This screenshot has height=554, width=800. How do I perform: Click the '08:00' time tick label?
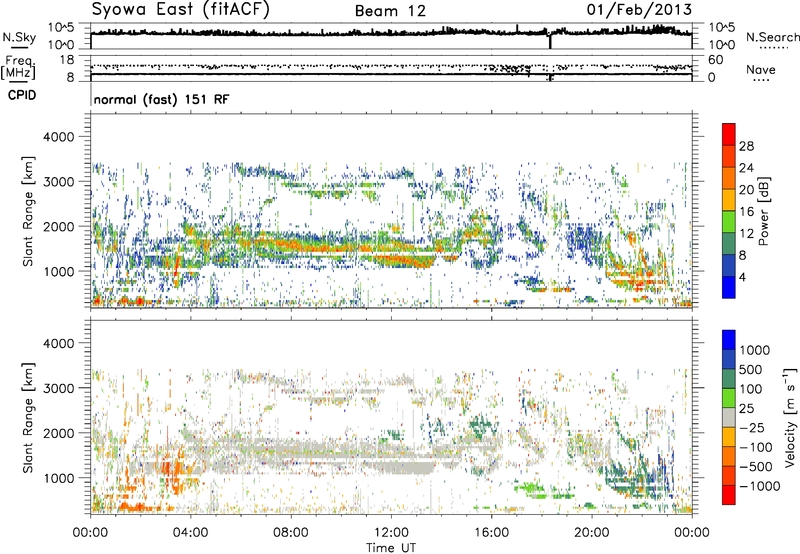[290, 533]
